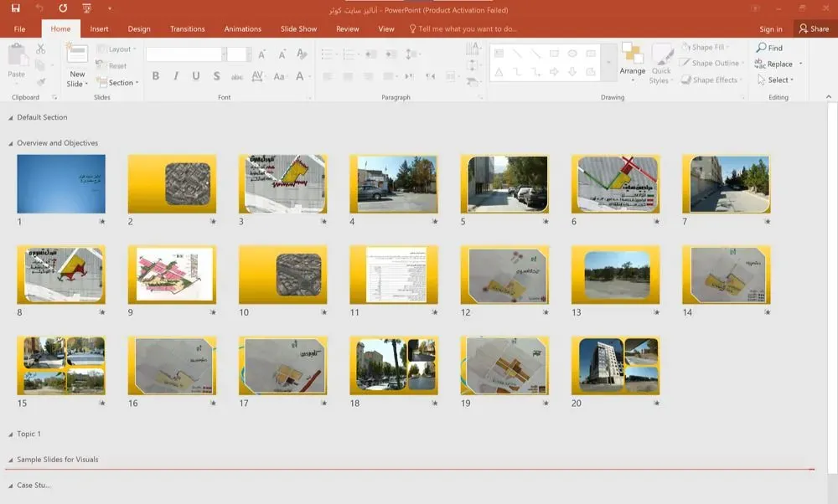Screen dimensions: 838x504
Task: Click the New Slide button icon
Action: click(77, 55)
